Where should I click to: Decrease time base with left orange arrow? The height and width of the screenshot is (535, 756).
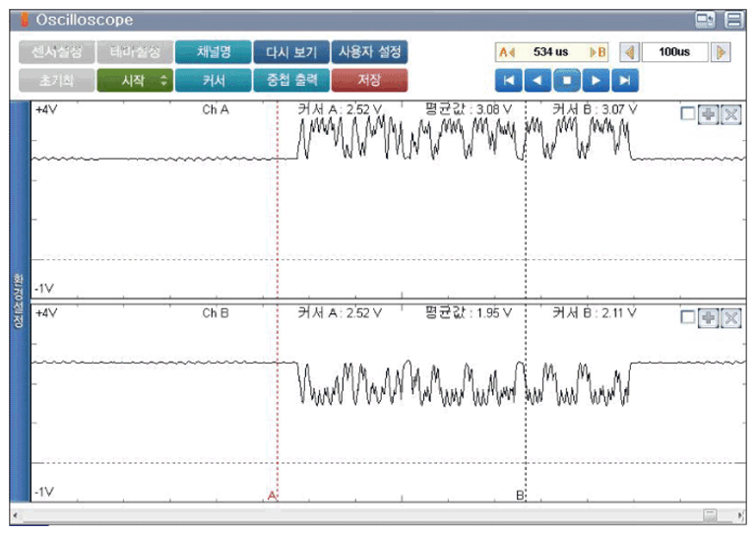tap(629, 52)
